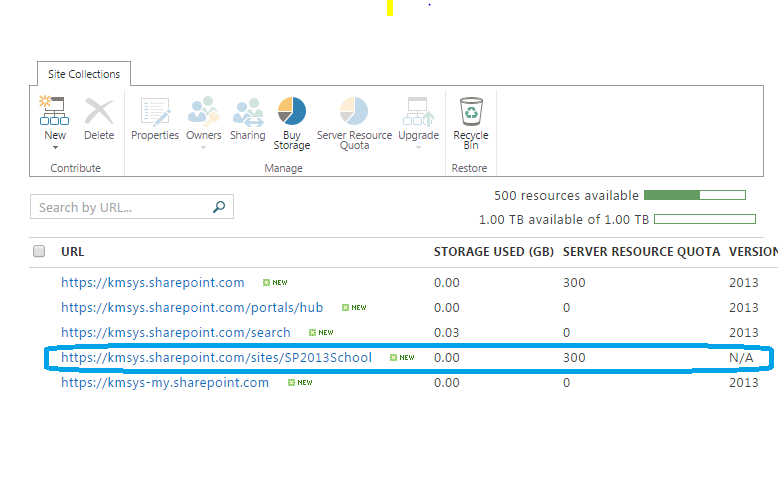Open the kmsys-my.sharepoint.com link
Screen dimensions: 778x482
point(165,383)
